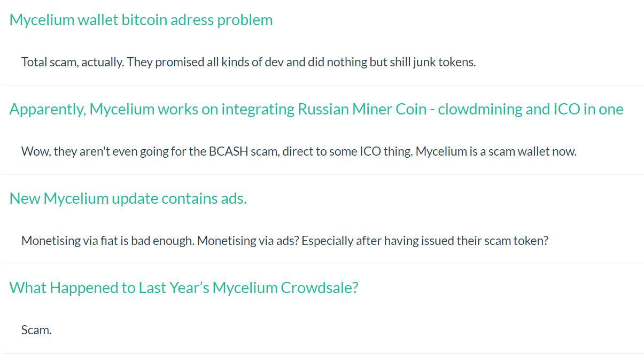The width and height of the screenshot is (644, 361).
Task: Click 'Mycelium is a scam wallet now' sentence
Action: click(x=496, y=151)
